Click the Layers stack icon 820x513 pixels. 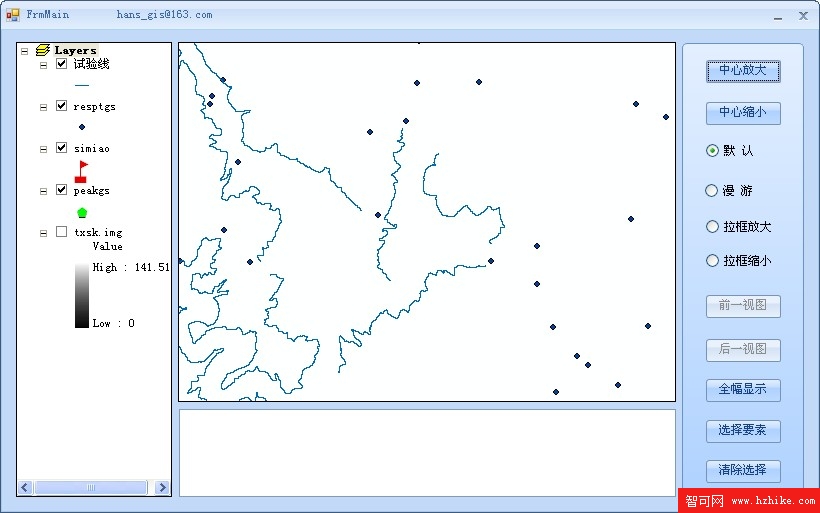click(x=43, y=50)
